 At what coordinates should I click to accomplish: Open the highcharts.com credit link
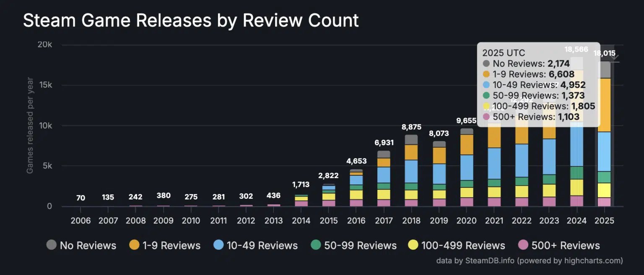pos(590,261)
